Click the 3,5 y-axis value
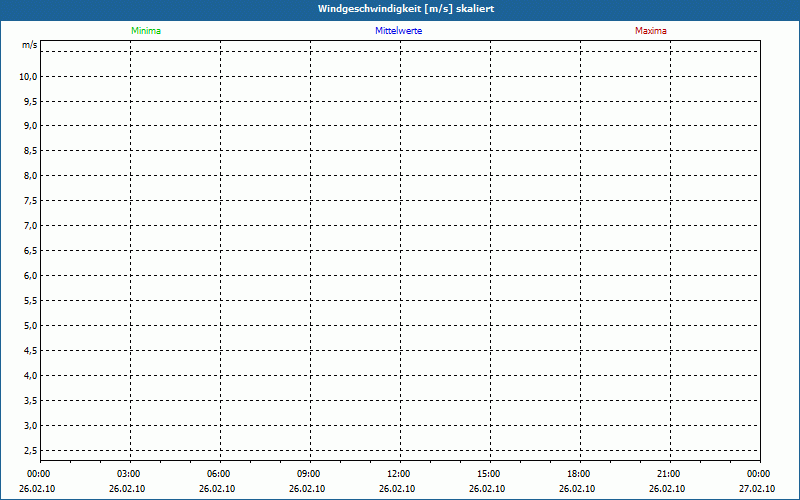The height and width of the screenshot is (500, 800). 31,401
